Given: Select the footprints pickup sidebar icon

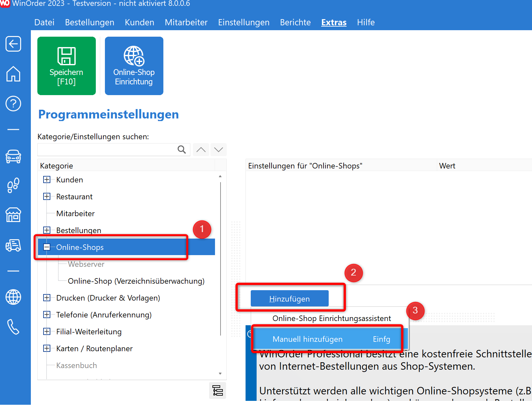Looking at the screenshot, I should (13, 185).
